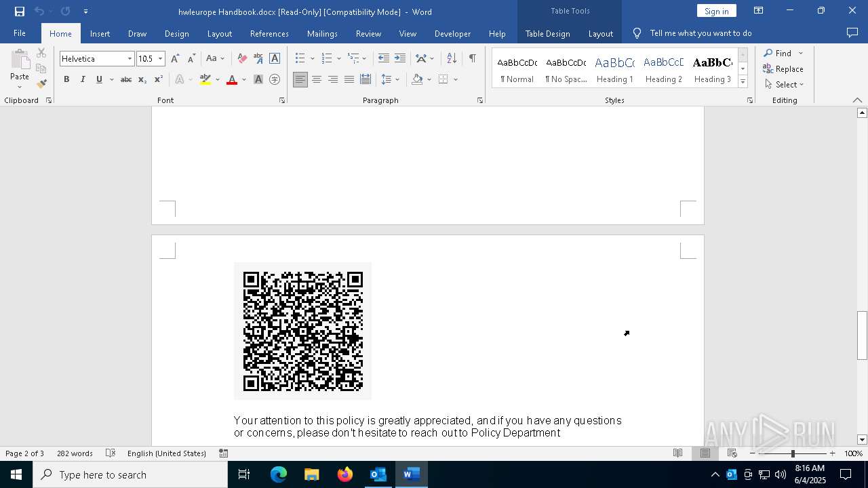Image resolution: width=868 pixels, height=488 pixels.
Task: Toggle macro recording in status bar
Action: click(223, 453)
